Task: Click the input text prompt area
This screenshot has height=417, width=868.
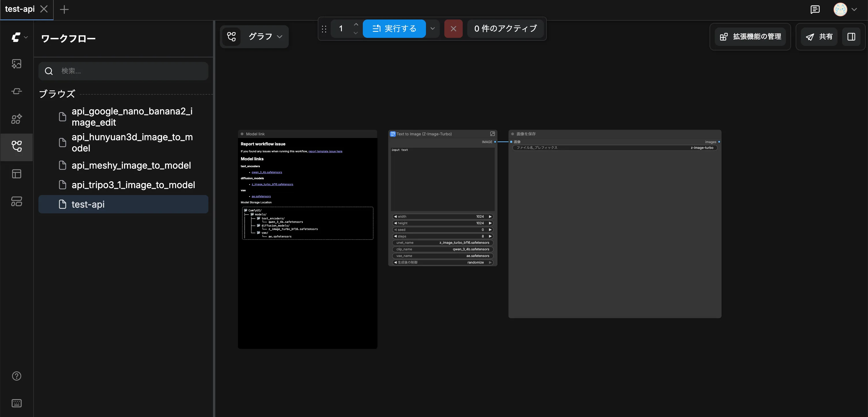Action: [x=442, y=179]
